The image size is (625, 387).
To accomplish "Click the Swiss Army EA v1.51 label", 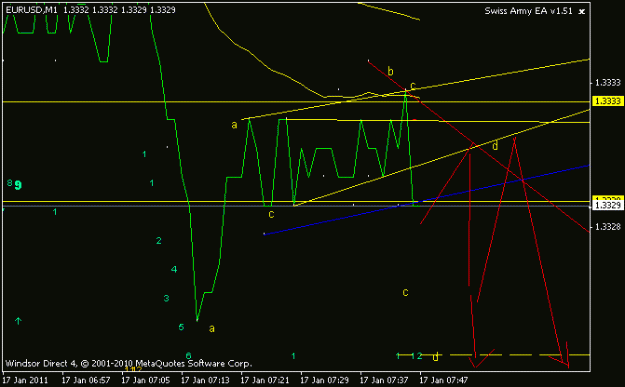I will (x=528, y=11).
